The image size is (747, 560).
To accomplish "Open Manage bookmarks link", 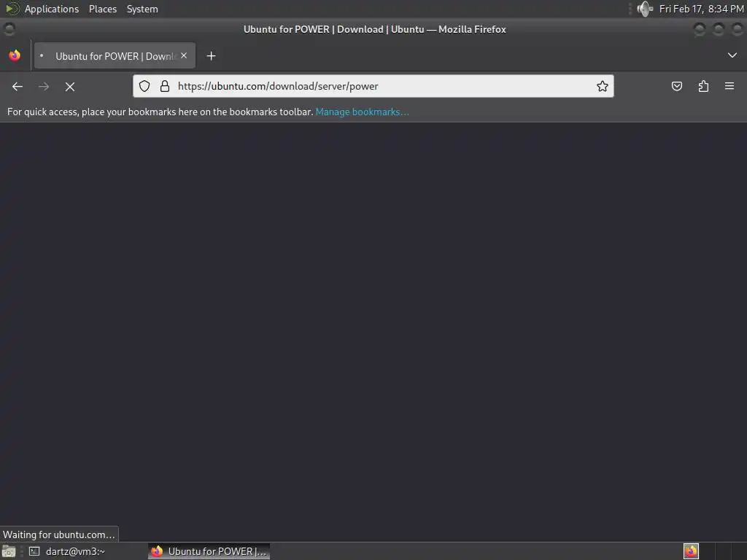I will 362,112.
